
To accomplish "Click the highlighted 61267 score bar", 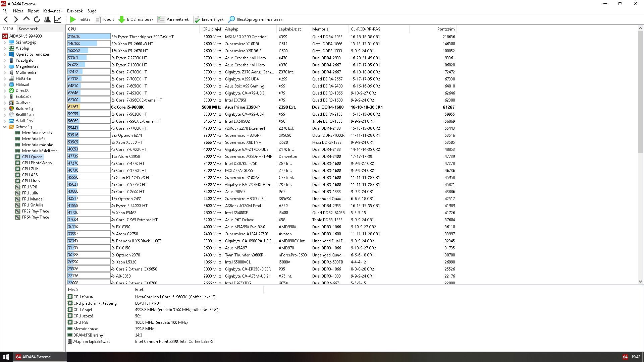I will (x=89, y=107).
